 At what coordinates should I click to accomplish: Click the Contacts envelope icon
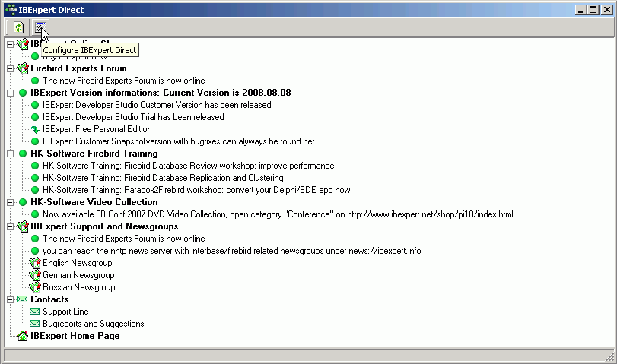tap(23, 299)
